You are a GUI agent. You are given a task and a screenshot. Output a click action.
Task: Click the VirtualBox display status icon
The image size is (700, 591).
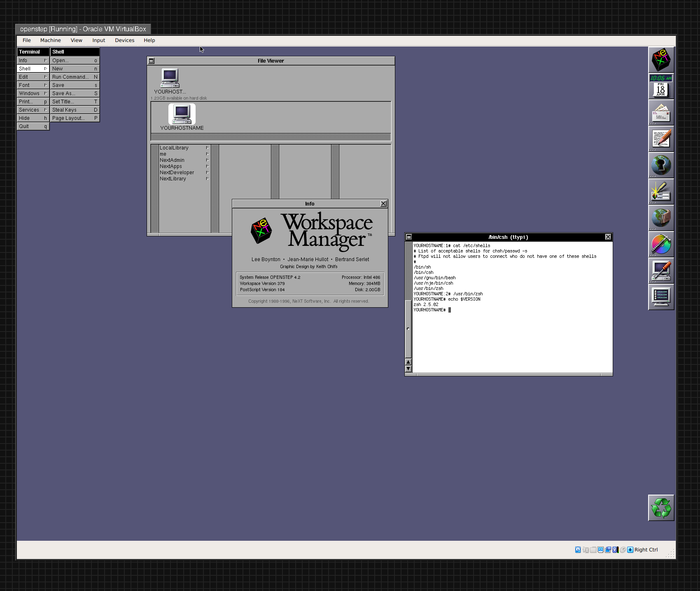click(600, 550)
